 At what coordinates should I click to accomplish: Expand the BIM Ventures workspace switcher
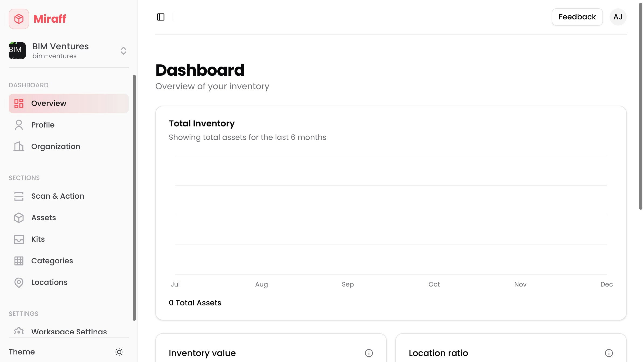123,51
